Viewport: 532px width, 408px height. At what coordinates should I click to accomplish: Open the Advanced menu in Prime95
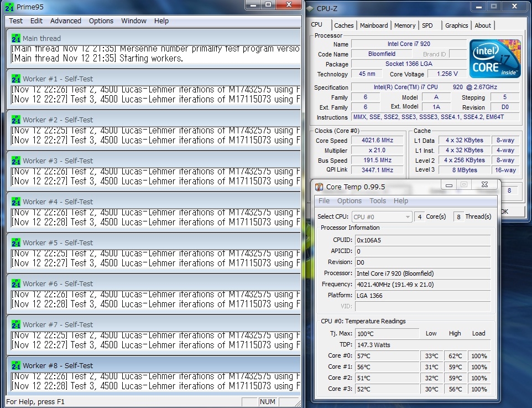(65, 21)
